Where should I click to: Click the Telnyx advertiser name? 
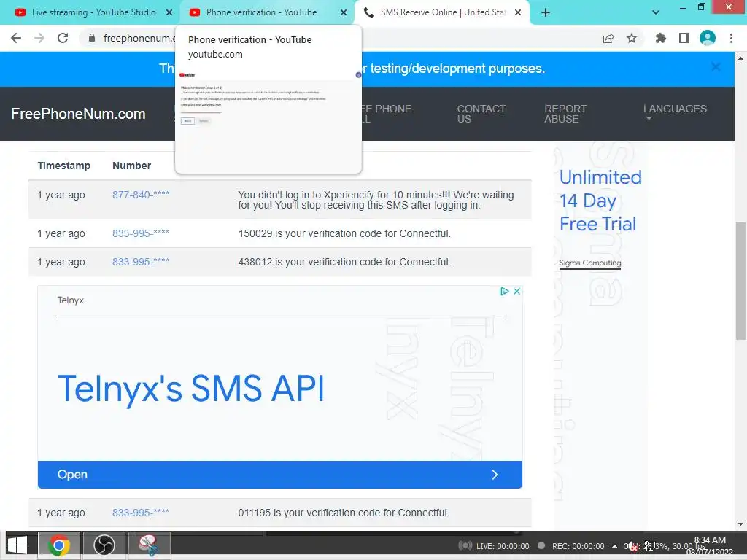click(71, 300)
